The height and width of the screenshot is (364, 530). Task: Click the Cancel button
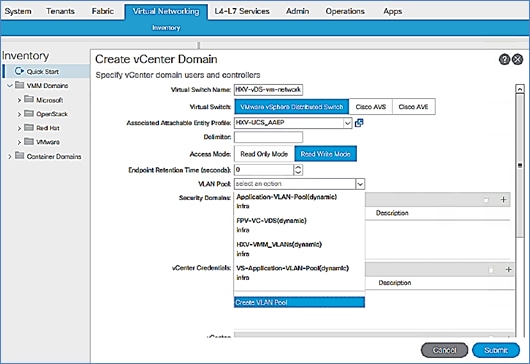[x=444, y=350]
